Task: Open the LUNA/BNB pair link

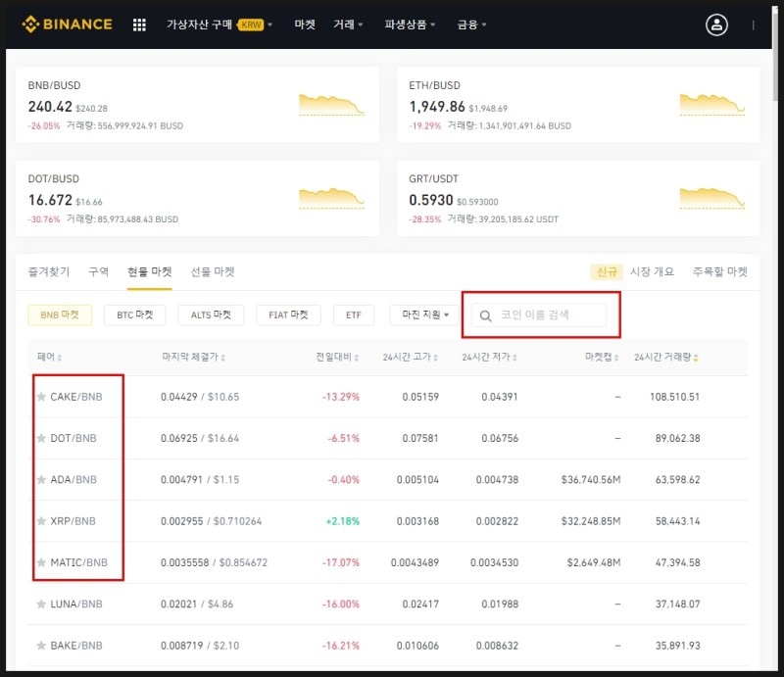Action: (x=76, y=604)
